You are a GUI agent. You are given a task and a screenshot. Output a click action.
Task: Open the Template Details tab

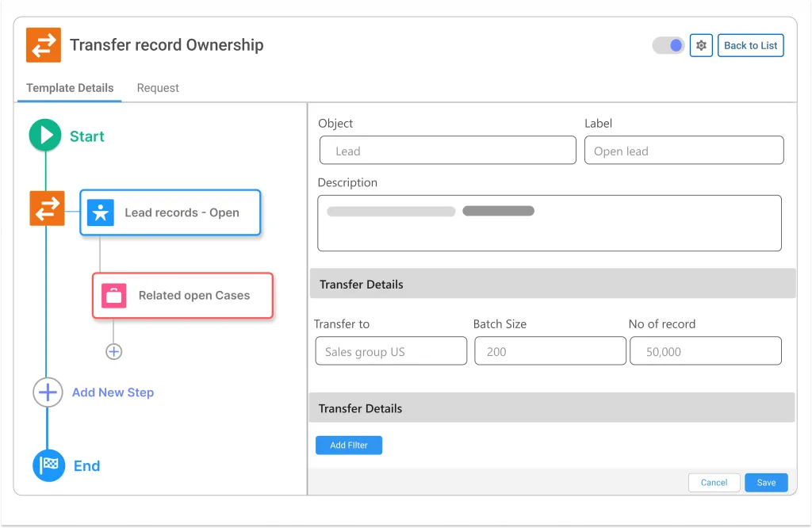(x=69, y=88)
